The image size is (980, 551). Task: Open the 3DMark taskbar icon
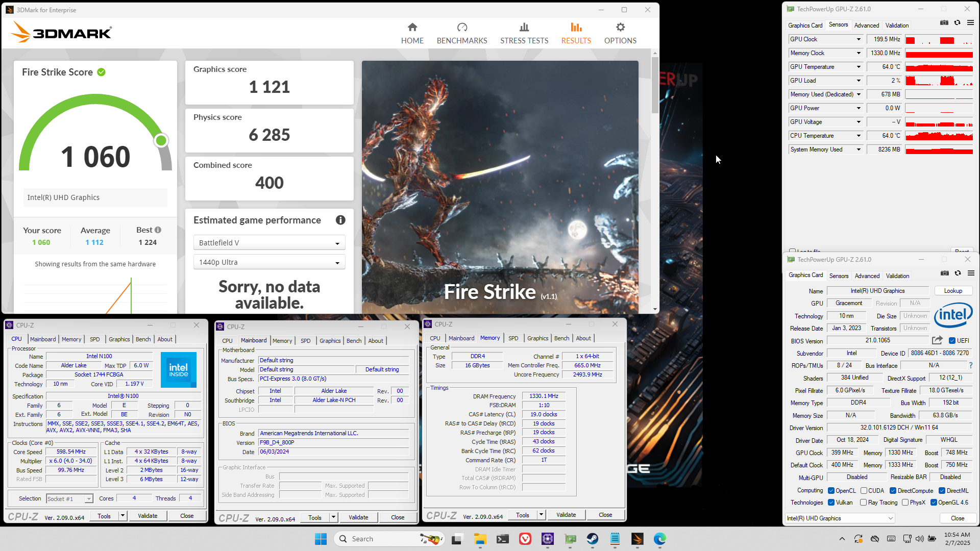638,539
